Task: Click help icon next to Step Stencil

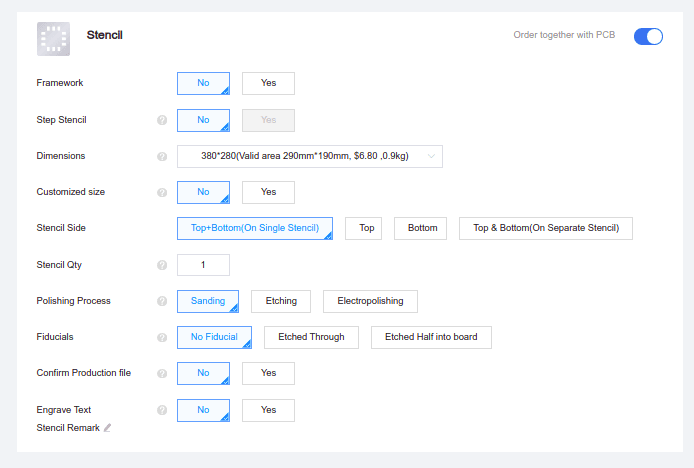Action: point(162,120)
